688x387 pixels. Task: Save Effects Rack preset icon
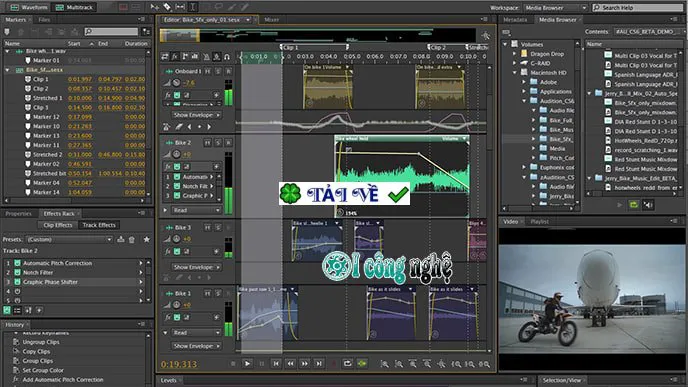click(x=121, y=240)
